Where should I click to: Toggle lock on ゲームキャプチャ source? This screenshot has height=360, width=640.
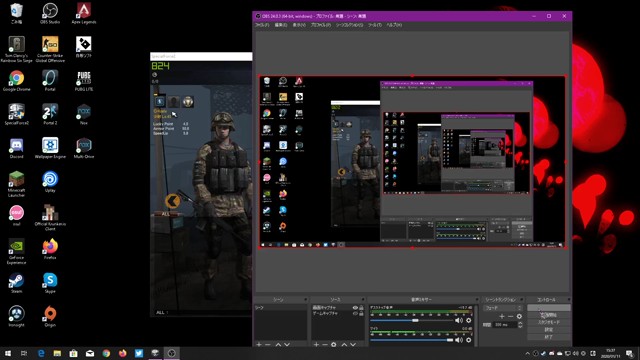[x=361, y=313]
